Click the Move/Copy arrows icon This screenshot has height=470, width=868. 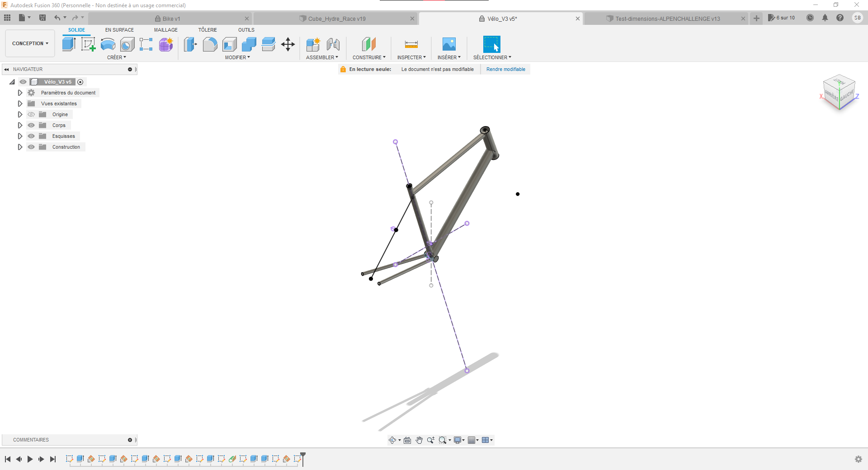click(x=288, y=44)
